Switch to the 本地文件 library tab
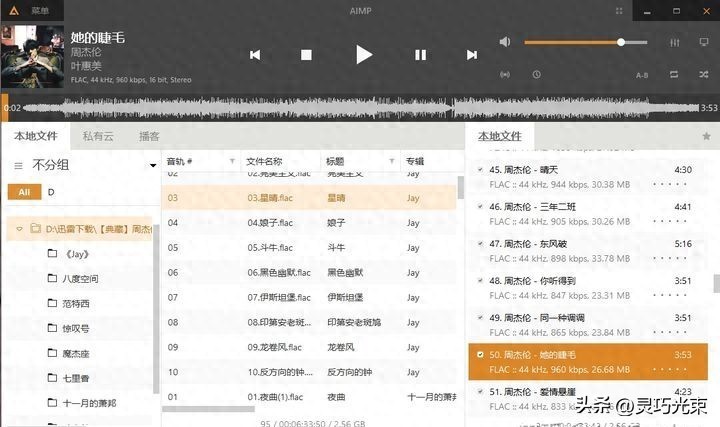 click(x=36, y=136)
